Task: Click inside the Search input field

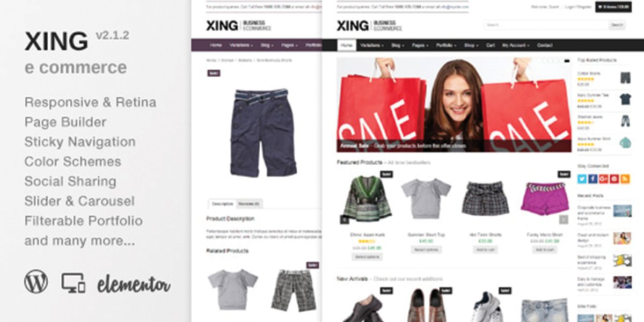Action: pos(546,25)
